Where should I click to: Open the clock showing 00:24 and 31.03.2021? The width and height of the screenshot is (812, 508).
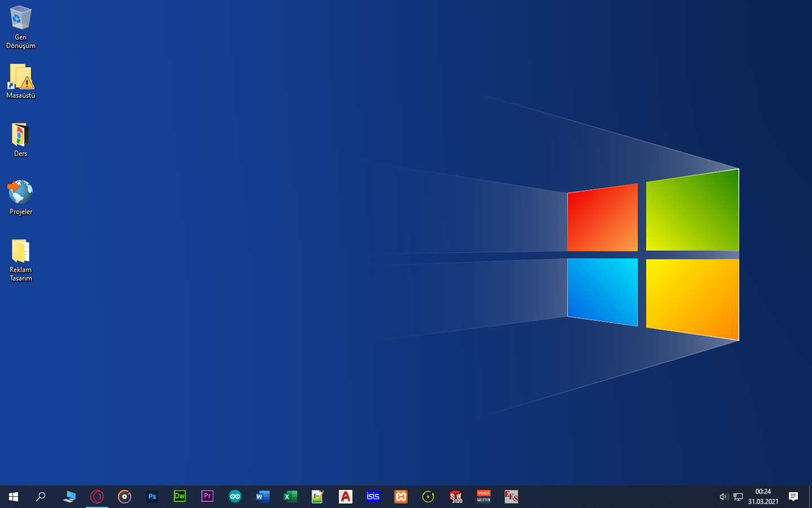764,497
